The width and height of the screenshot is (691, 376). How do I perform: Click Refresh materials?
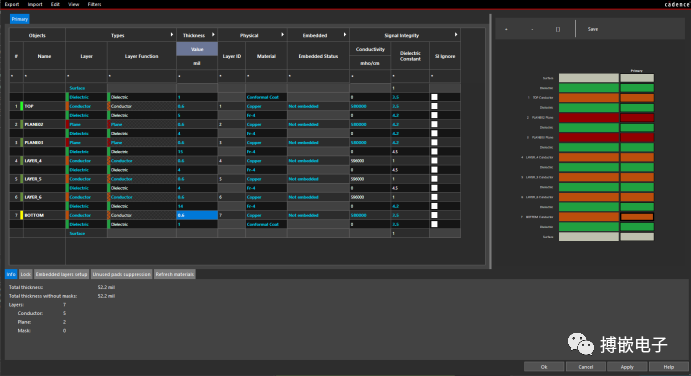175,274
